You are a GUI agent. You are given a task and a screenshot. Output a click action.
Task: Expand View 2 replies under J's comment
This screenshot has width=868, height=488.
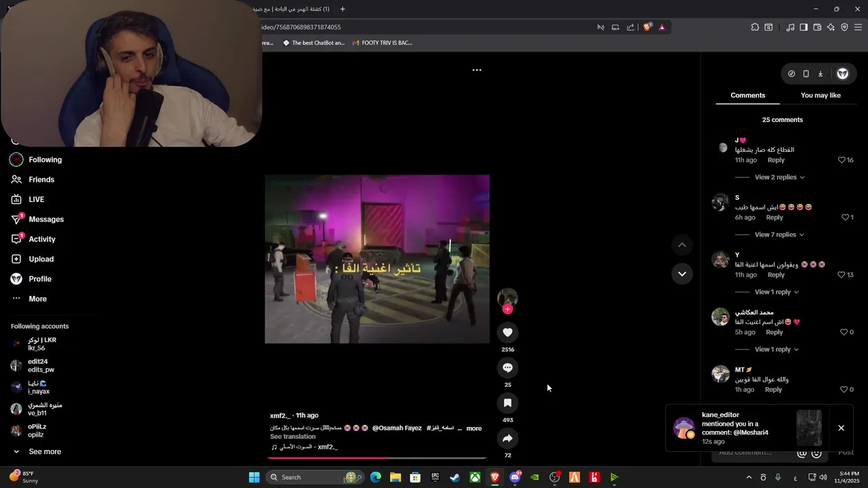(779, 177)
